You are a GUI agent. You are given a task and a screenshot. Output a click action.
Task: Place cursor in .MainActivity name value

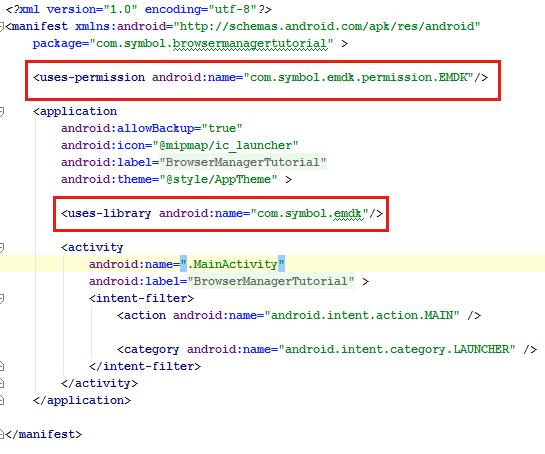coord(232,265)
